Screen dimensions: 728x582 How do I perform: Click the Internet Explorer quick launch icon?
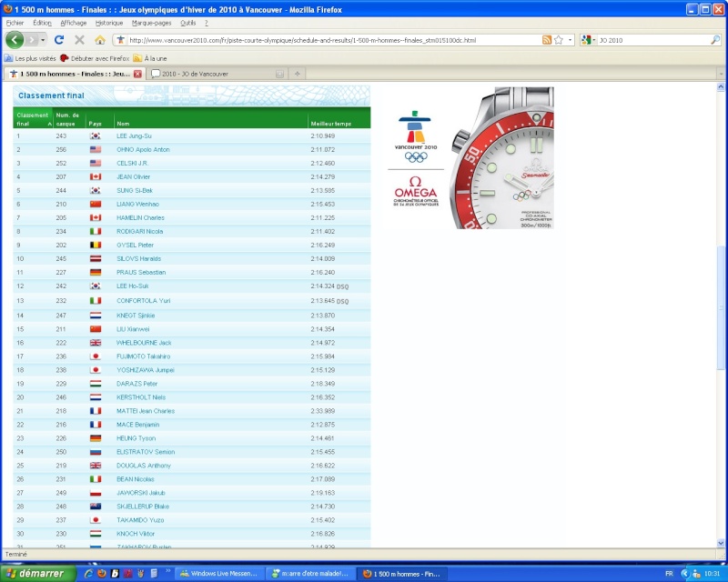pyautogui.click(x=88, y=574)
